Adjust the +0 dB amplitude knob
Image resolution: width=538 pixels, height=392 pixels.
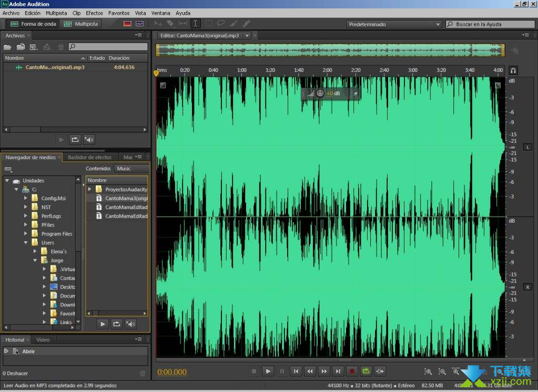[x=320, y=94]
